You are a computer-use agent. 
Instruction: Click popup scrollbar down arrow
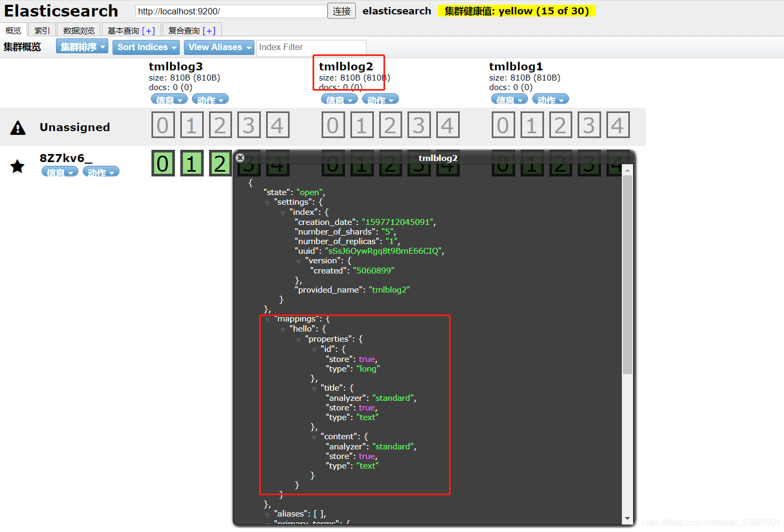[x=627, y=518]
